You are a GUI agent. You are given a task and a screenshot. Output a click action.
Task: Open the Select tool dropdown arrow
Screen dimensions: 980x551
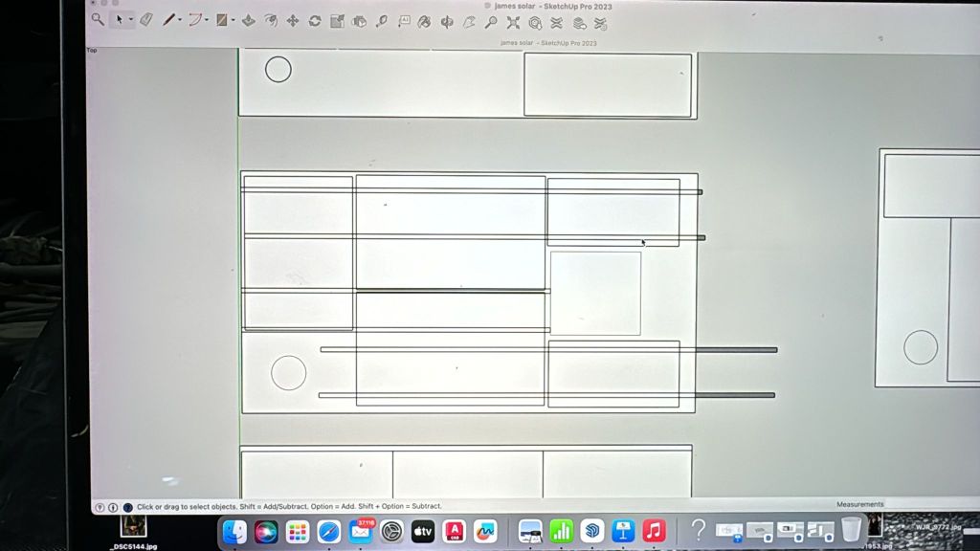pyautogui.click(x=130, y=19)
